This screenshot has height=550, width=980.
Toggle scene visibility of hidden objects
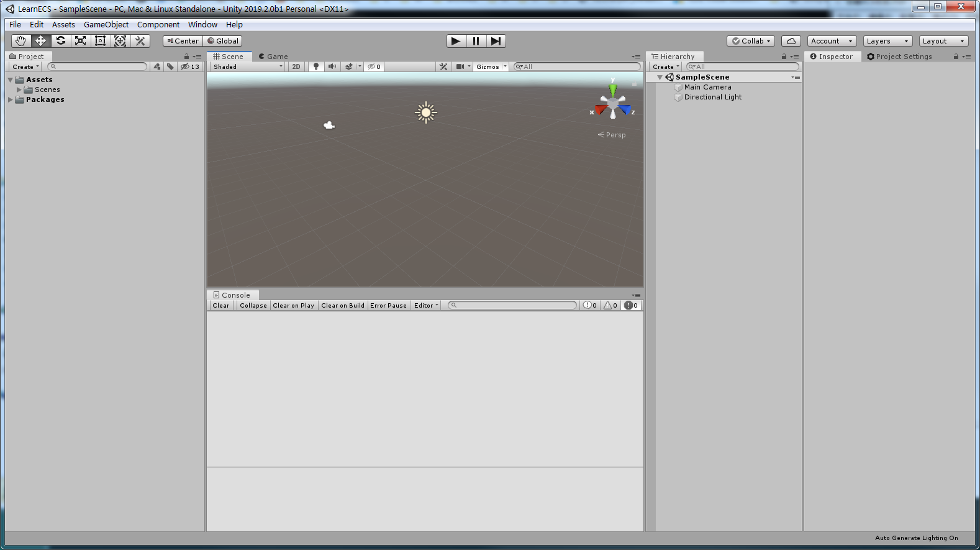[x=374, y=66]
